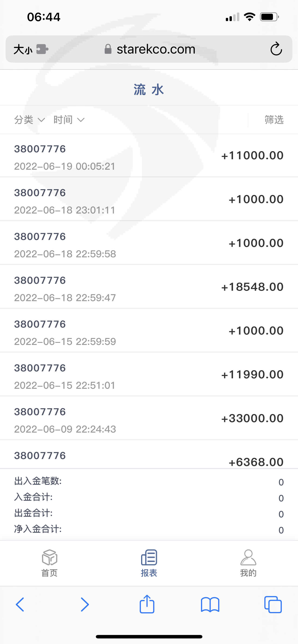The width and height of the screenshot is (298, 644).
Task: Open the text size 大小 menu
Action: click(23, 49)
